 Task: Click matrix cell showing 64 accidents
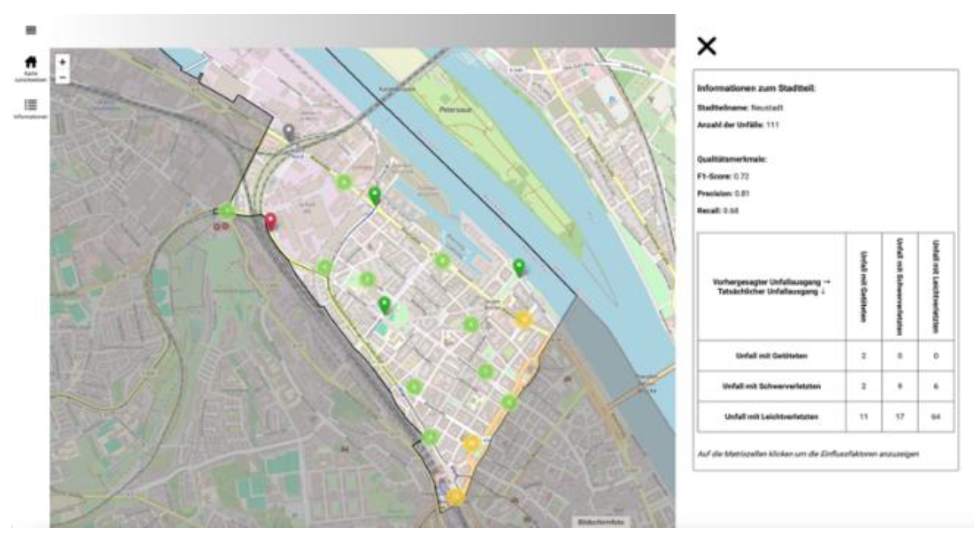[x=935, y=416]
